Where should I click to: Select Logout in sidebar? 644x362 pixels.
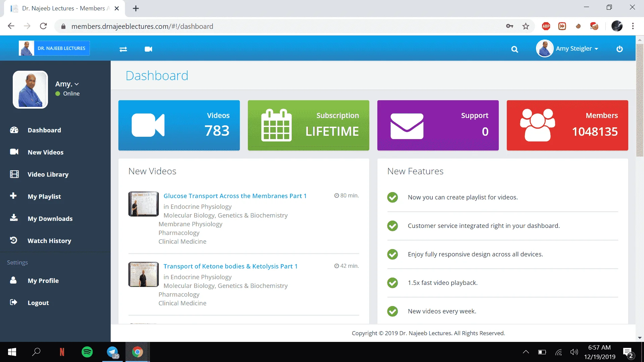[38, 303]
